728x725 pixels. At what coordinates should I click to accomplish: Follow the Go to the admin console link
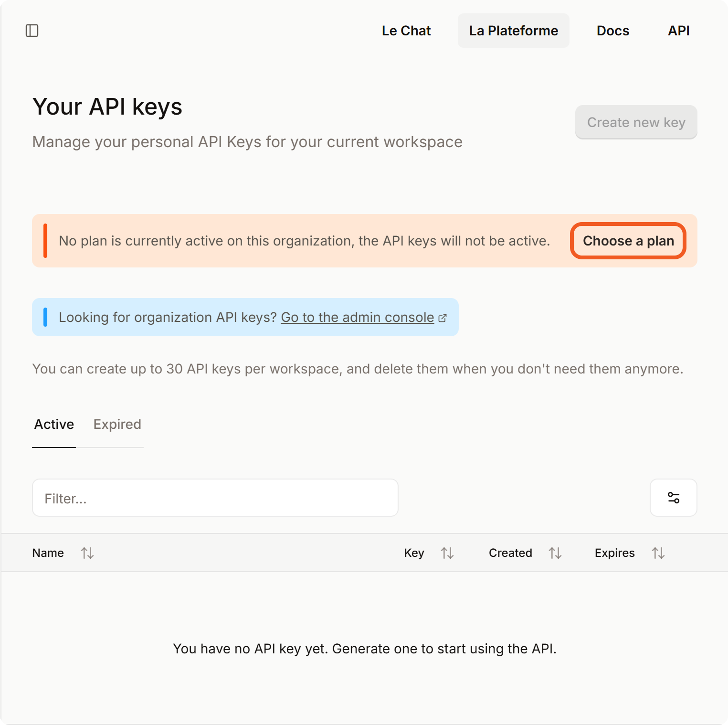pos(357,317)
